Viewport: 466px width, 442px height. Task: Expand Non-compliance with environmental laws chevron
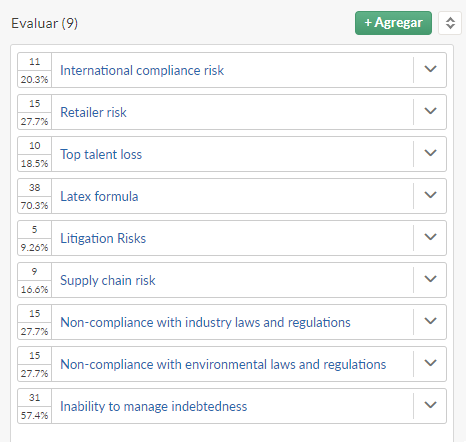pyautogui.click(x=430, y=364)
